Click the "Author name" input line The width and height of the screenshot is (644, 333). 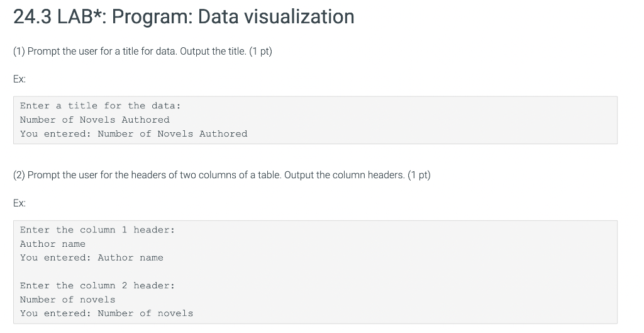(53, 244)
